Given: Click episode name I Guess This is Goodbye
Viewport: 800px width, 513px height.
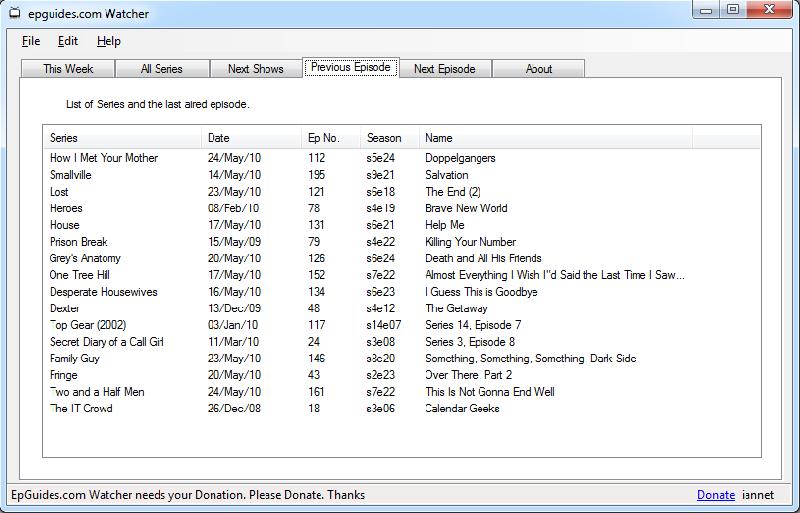Looking at the screenshot, I should coord(481,292).
